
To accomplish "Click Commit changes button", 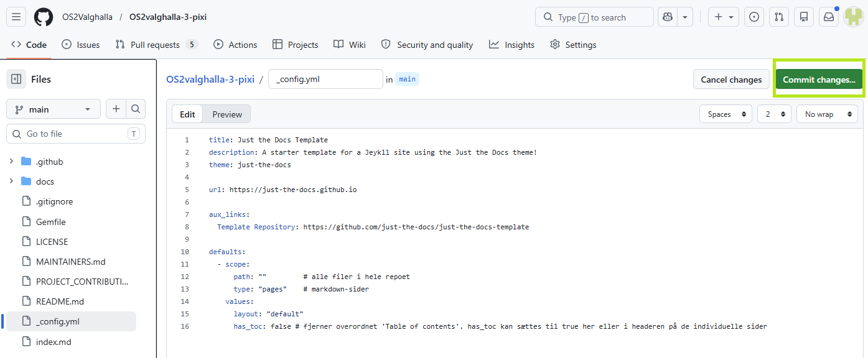I will (819, 80).
